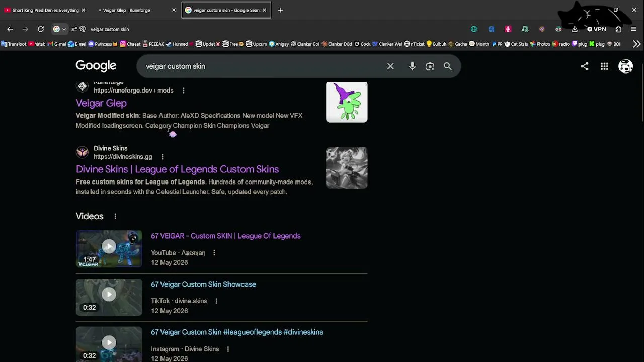644x362 pixels.
Task: Play the 1:47 YouTube video thumbnail
Action: point(109,249)
